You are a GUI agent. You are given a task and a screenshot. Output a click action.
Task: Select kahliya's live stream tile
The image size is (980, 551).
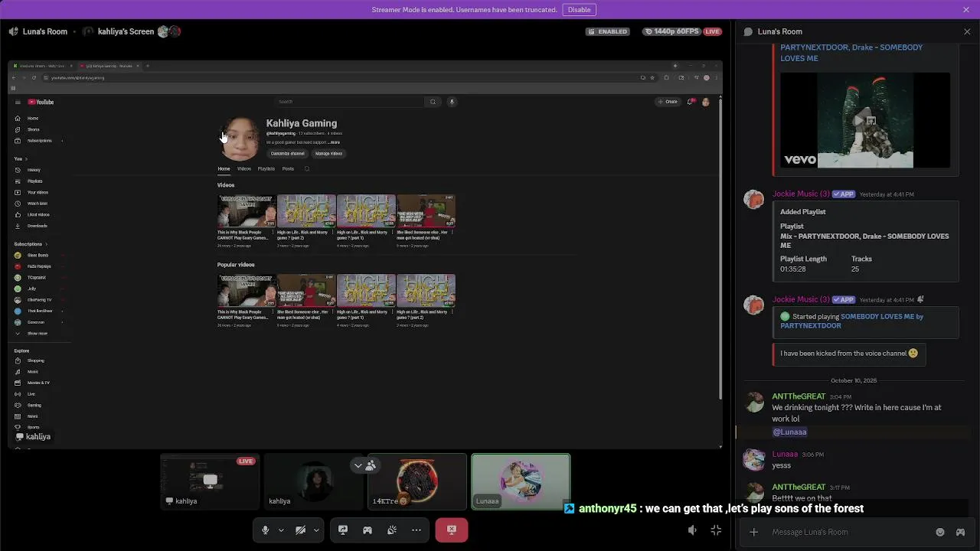coord(210,481)
